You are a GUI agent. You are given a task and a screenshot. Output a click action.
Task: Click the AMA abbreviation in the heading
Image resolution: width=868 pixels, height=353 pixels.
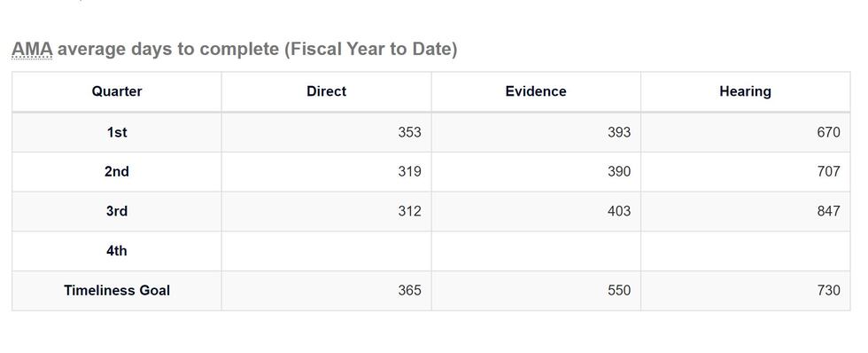(x=32, y=50)
